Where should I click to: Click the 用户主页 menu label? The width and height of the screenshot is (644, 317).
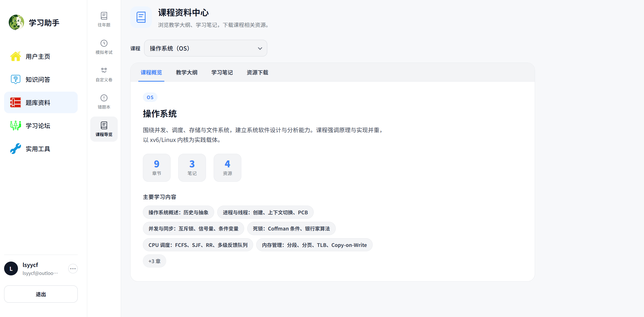38,56
